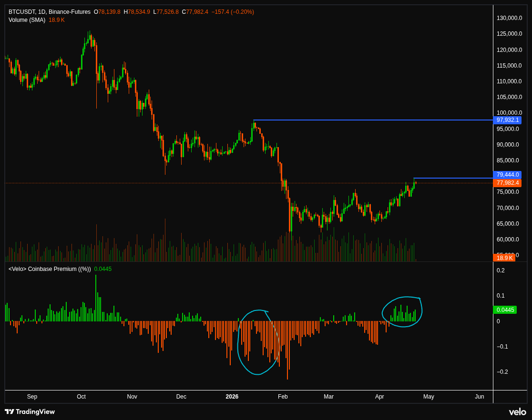Click the Mar label on time axis
Viewport: 532px width, 420px height.
point(329,396)
